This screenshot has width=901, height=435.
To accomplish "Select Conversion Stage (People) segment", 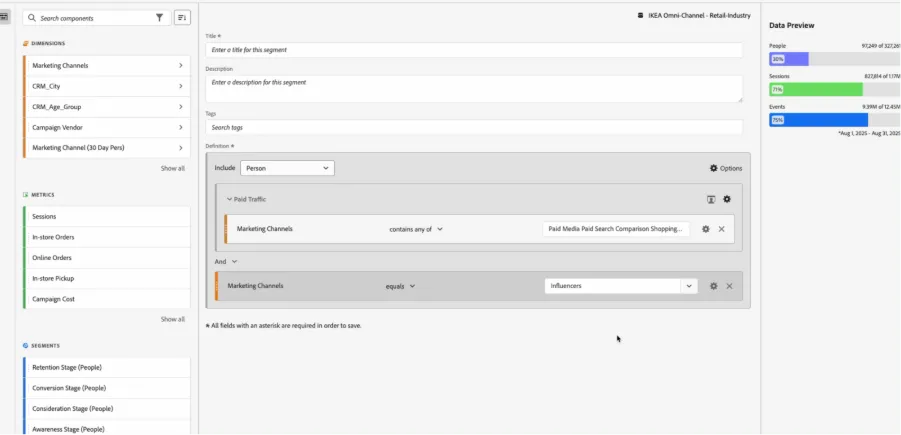I will point(106,388).
